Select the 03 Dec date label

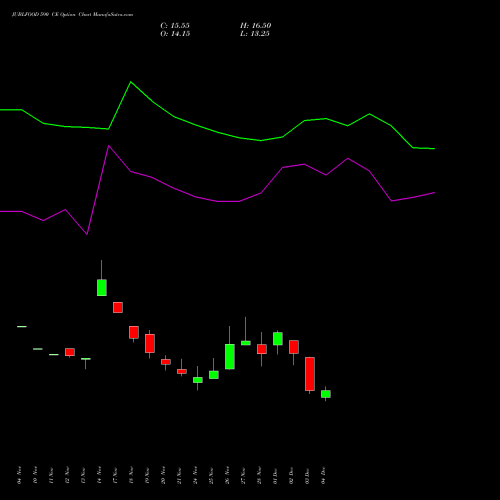coord(307,475)
